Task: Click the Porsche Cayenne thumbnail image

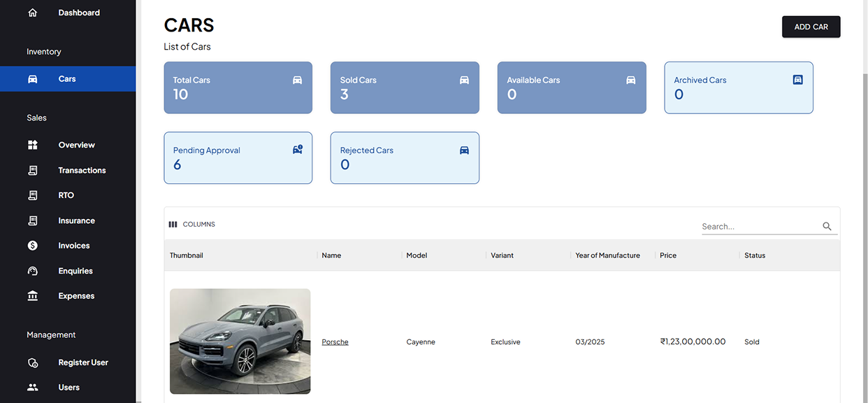Action: click(x=240, y=341)
